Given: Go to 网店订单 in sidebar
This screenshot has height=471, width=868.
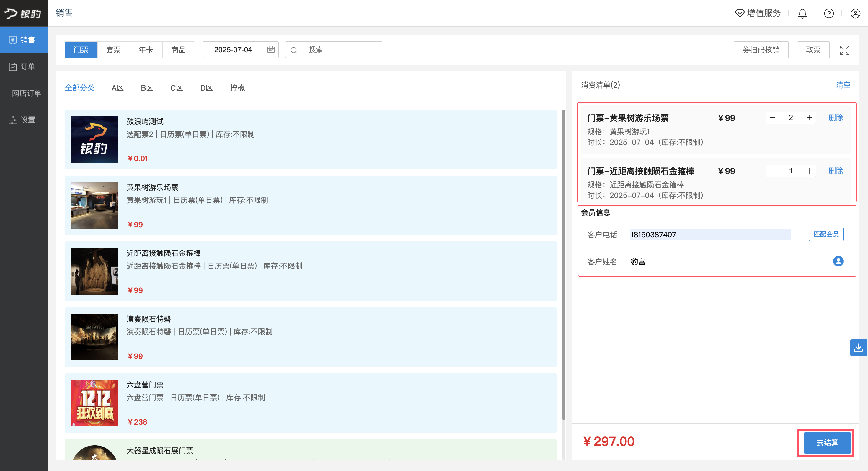Looking at the screenshot, I should [26, 93].
